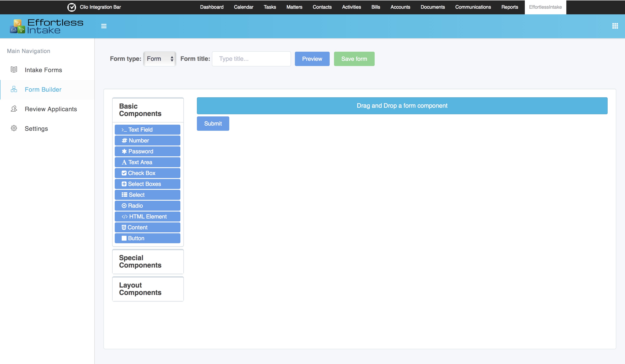Select the Radio component
Screen dimensions: 625x364
[x=147, y=206]
